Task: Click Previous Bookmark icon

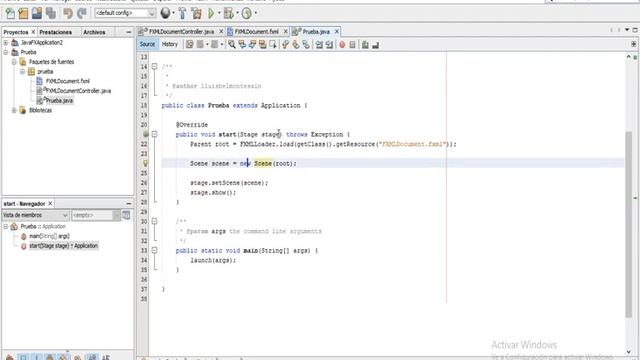Action: pos(285,44)
